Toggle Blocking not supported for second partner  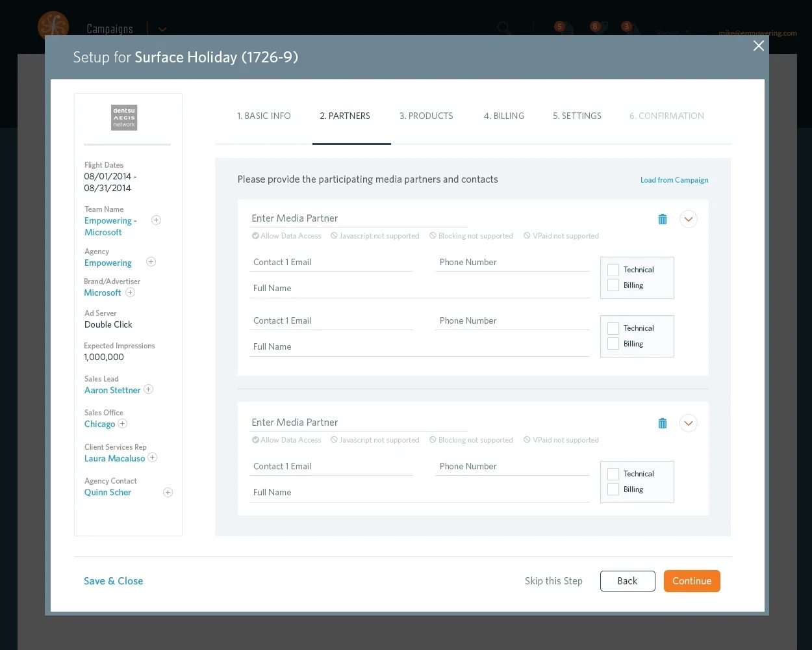[x=471, y=440]
